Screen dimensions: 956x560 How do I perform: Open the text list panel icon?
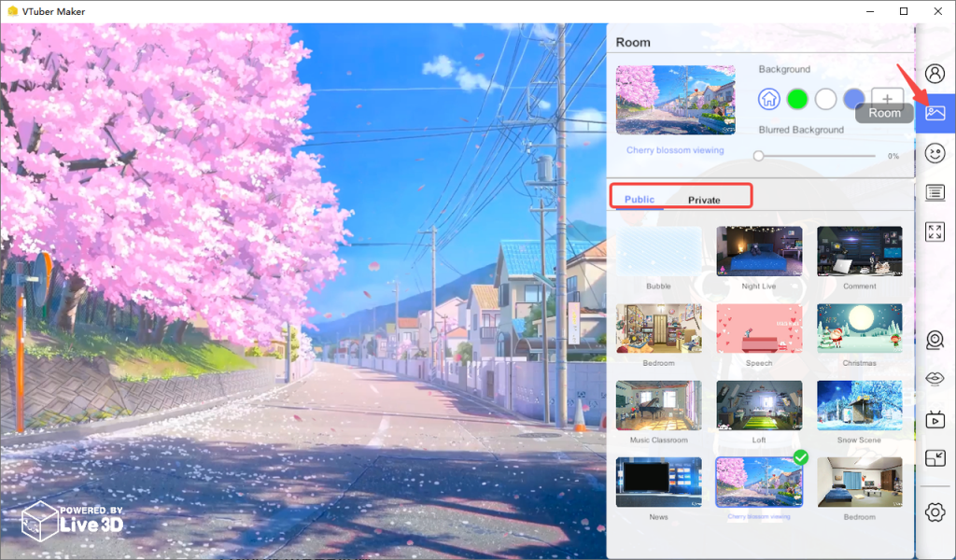tap(935, 193)
